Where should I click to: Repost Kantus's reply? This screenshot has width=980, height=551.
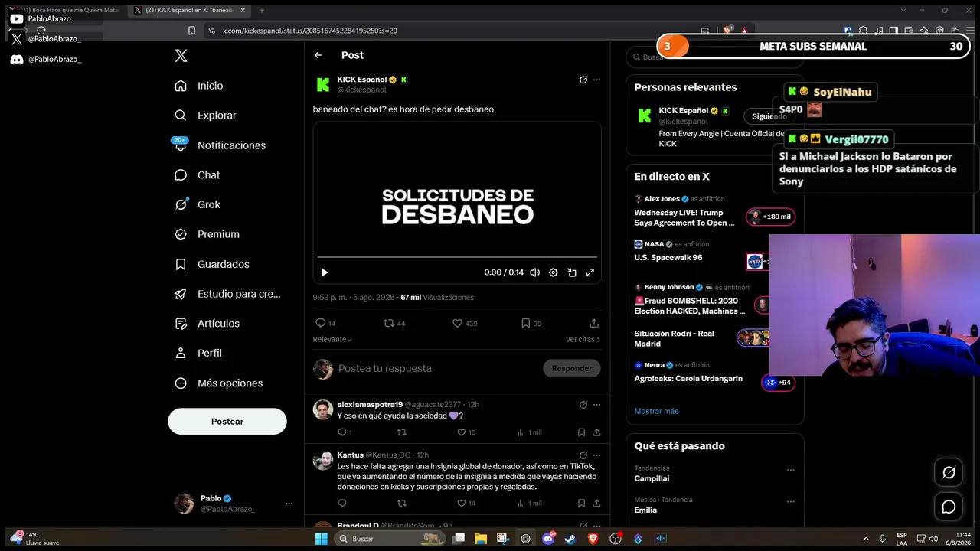(x=402, y=503)
